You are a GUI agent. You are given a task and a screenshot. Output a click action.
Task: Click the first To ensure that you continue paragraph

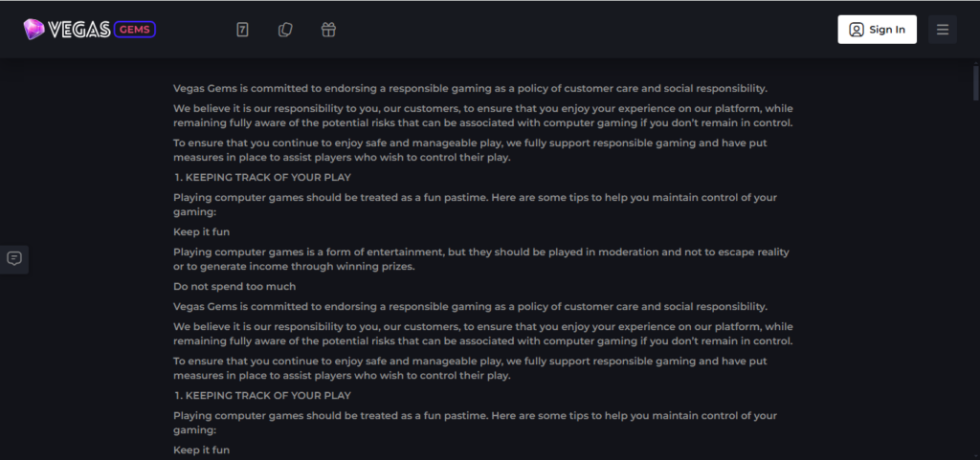(470, 150)
